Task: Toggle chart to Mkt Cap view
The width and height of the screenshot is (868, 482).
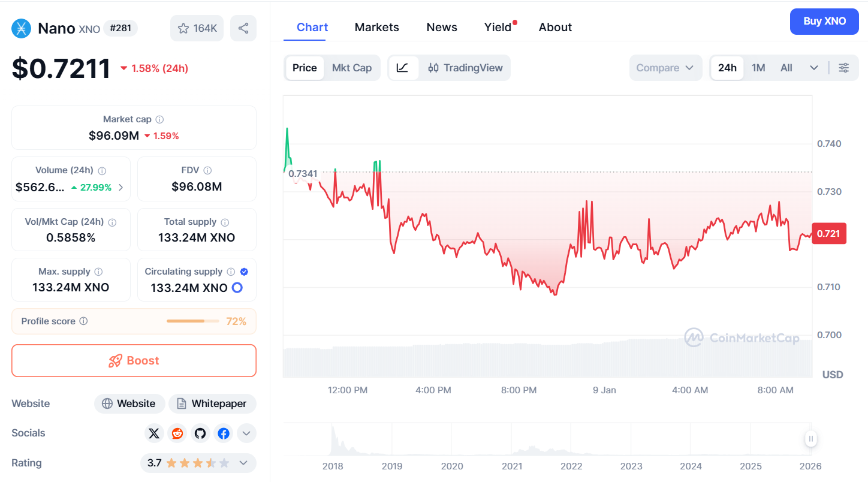Action: (352, 68)
